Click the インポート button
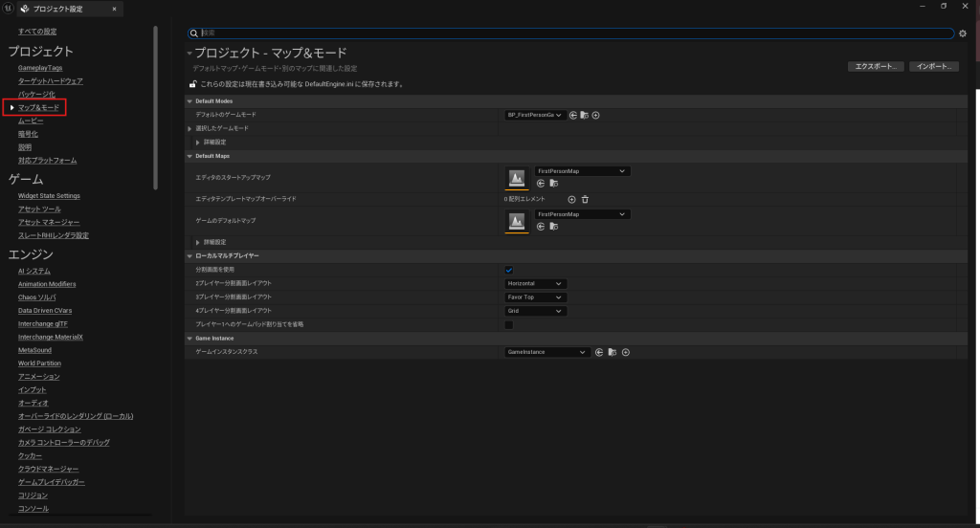Screen dimensions: 980x528 (933, 67)
